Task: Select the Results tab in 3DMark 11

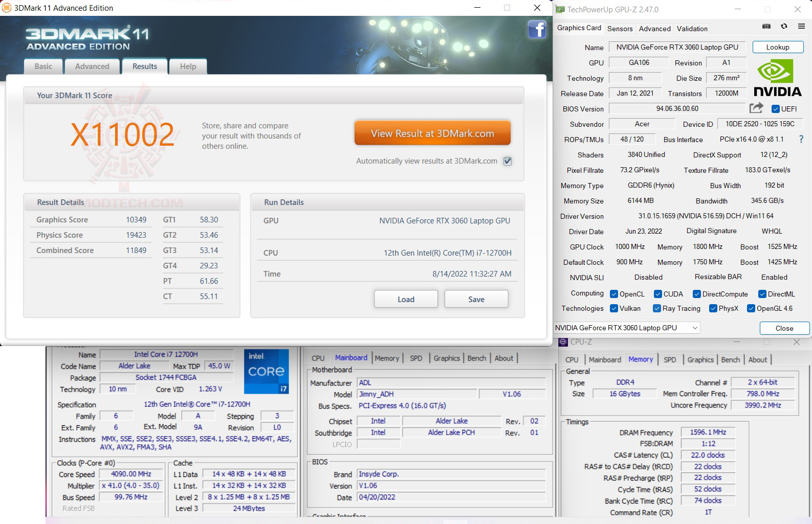Action: [x=145, y=66]
